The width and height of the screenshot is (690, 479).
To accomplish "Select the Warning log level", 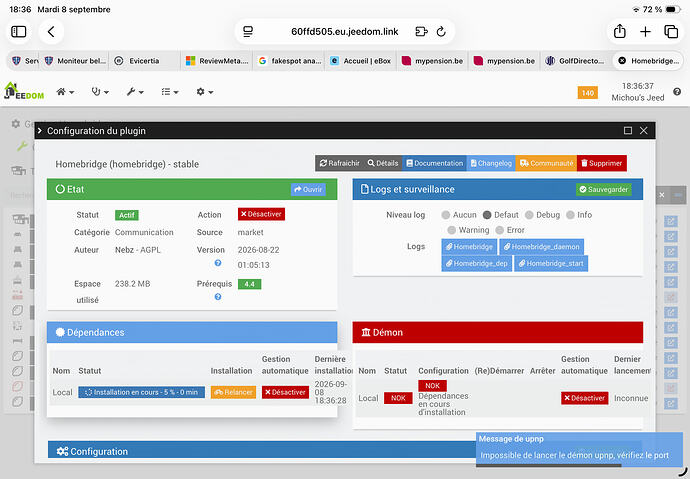I will pyautogui.click(x=451, y=230).
